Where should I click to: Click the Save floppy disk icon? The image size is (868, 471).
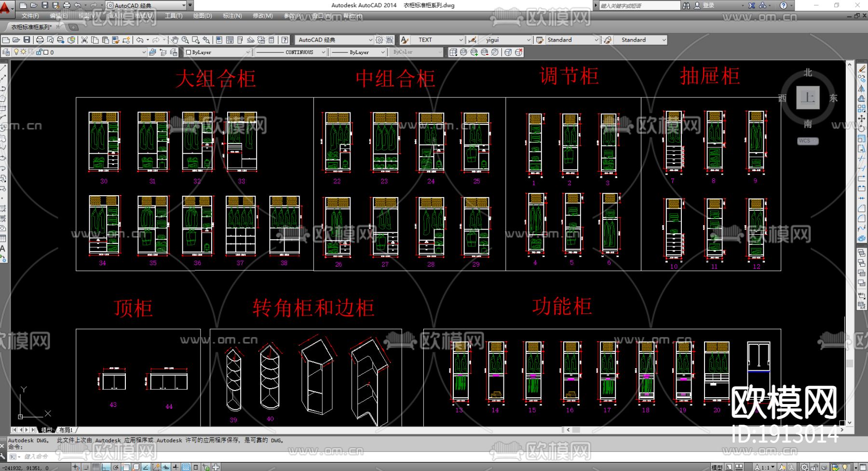[27, 40]
